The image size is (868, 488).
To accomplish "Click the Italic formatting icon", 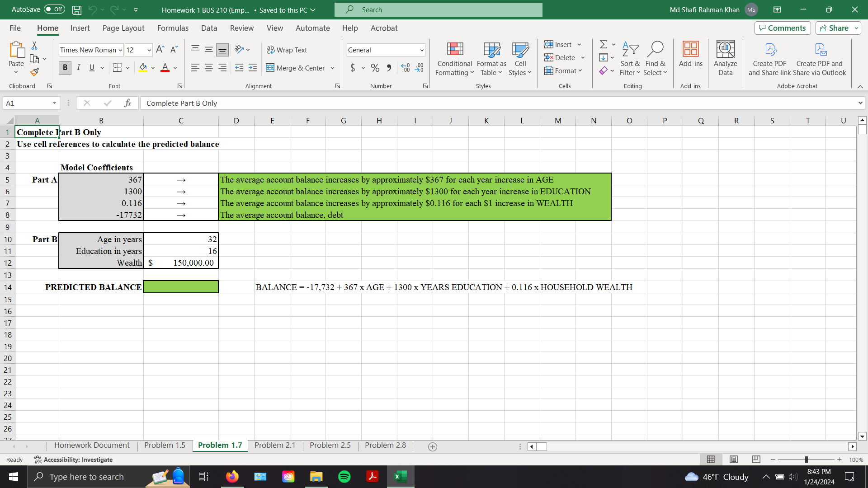I will pyautogui.click(x=78, y=68).
